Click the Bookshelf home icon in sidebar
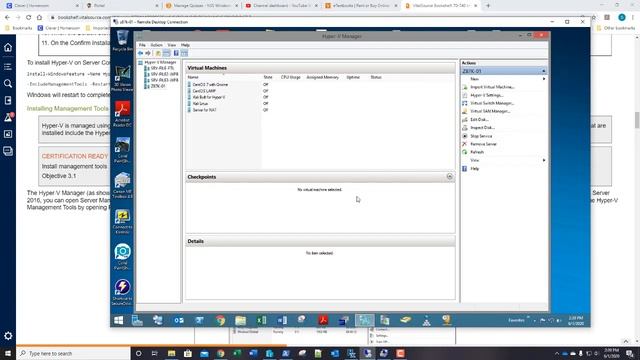 (8, 48)
